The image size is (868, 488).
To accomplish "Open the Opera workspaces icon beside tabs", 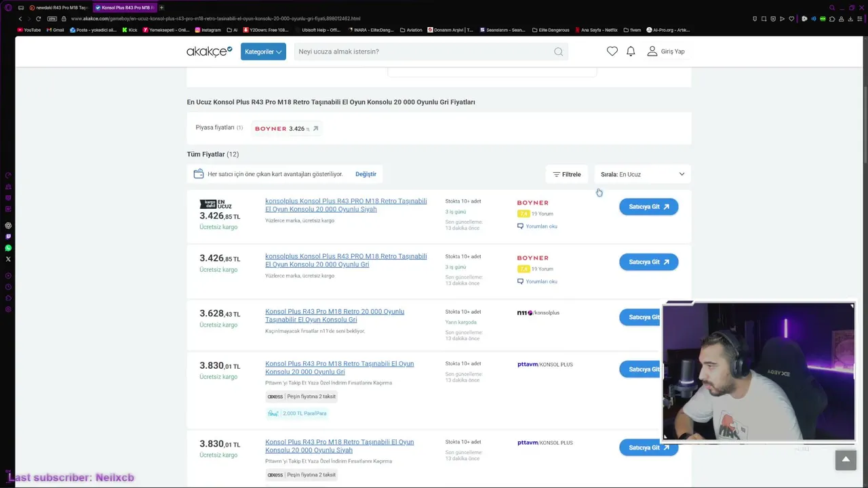I will [21, 7].
